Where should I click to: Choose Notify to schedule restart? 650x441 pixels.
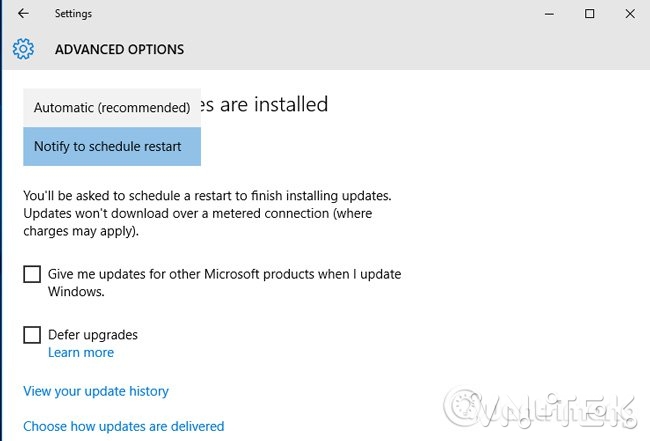(x=112, y=146)
